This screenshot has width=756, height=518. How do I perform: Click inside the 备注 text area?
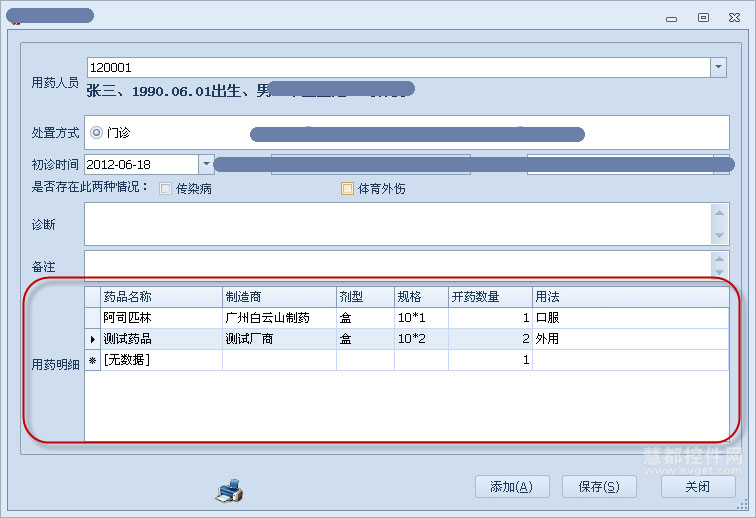398,264
